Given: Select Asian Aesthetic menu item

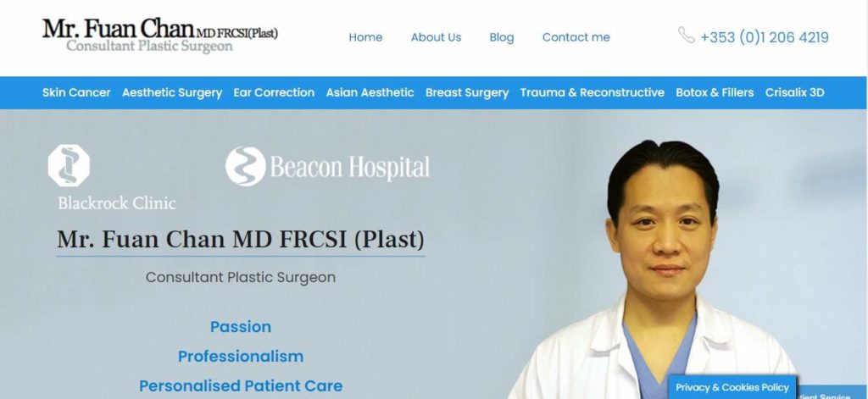Looking at the screenshot, I should click(x=370, y=92).
